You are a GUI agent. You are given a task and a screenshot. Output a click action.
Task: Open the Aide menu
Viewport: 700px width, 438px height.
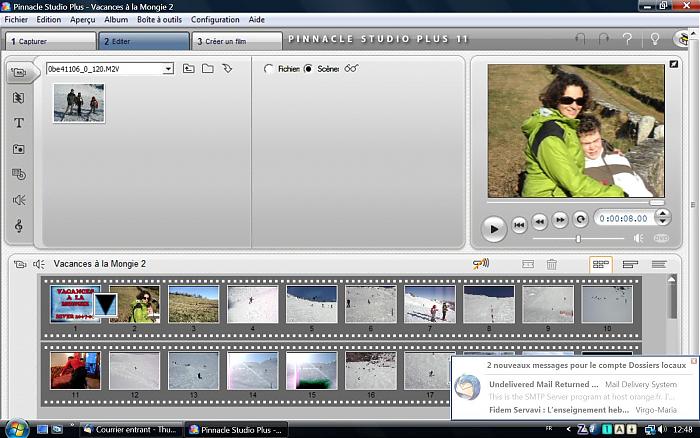coord(257,20)
